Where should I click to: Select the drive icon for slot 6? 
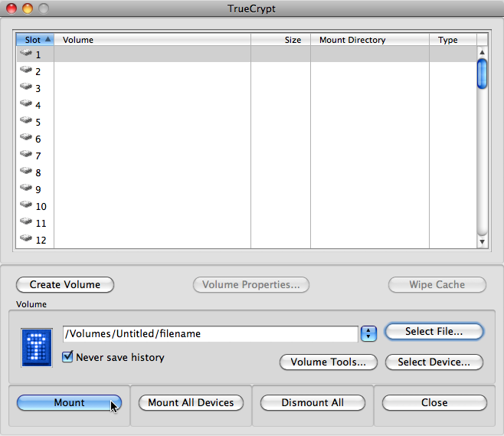click(x=26, y=136)
